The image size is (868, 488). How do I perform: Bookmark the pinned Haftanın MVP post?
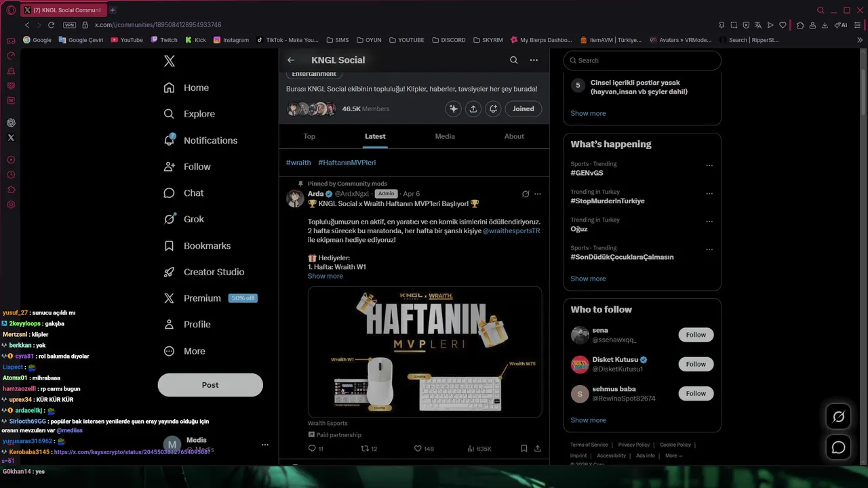pos(524,449)
